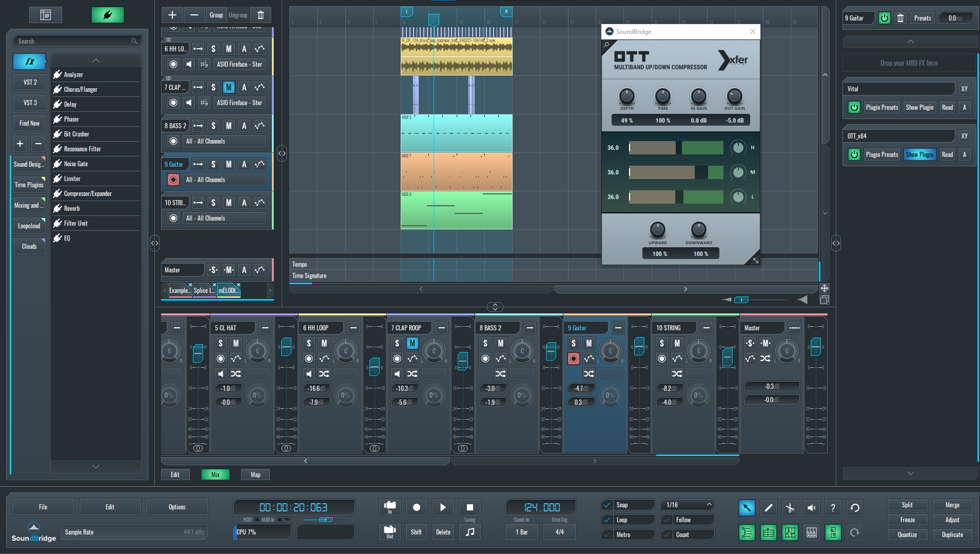980x554 pixels.
Task: Start playback with the Play button
Action: click(443, 507)
